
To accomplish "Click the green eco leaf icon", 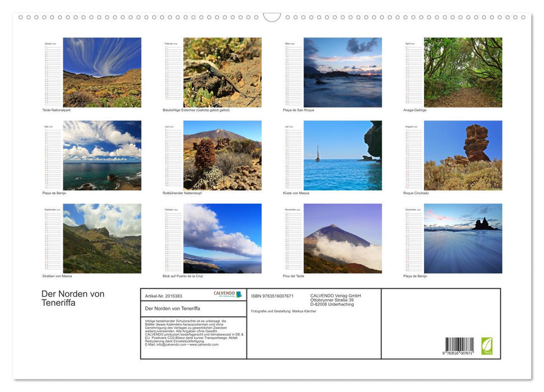I will [x=487, y=346].
